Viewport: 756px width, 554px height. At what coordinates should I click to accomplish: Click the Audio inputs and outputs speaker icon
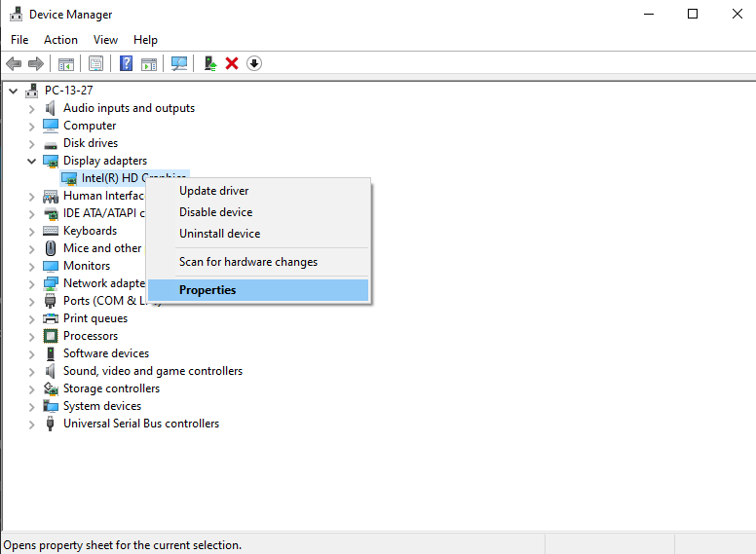pos(50,108)
